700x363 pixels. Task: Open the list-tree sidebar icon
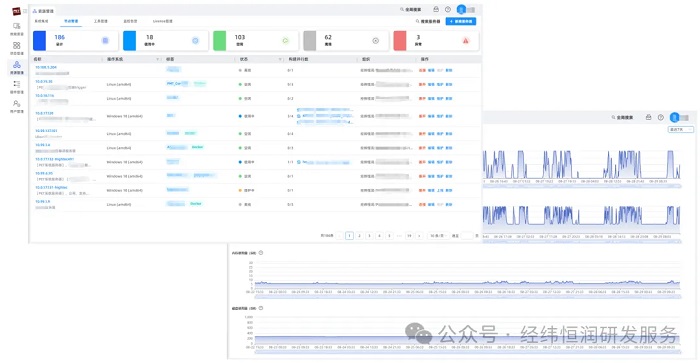17,84
